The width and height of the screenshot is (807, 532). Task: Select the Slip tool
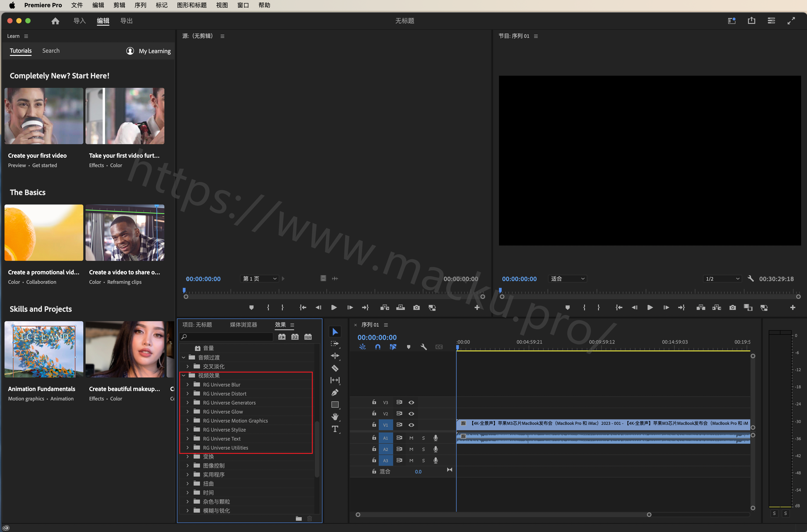335,380
